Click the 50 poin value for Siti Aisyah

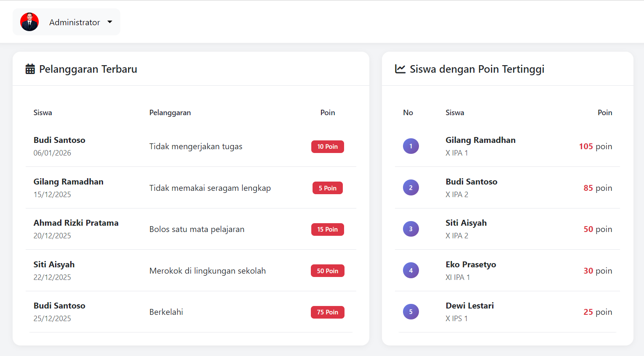click(598, 229)
